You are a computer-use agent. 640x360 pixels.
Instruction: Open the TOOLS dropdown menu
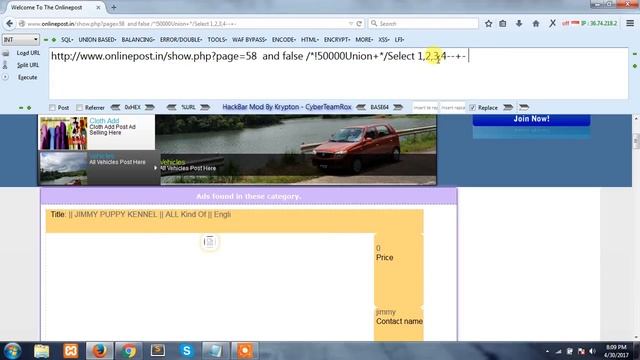coord(217,40)
